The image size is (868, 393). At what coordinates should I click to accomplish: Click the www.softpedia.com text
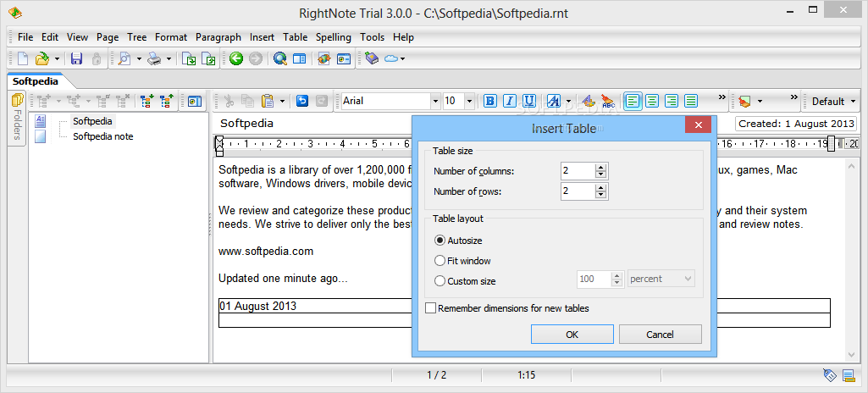coord(266,252)
